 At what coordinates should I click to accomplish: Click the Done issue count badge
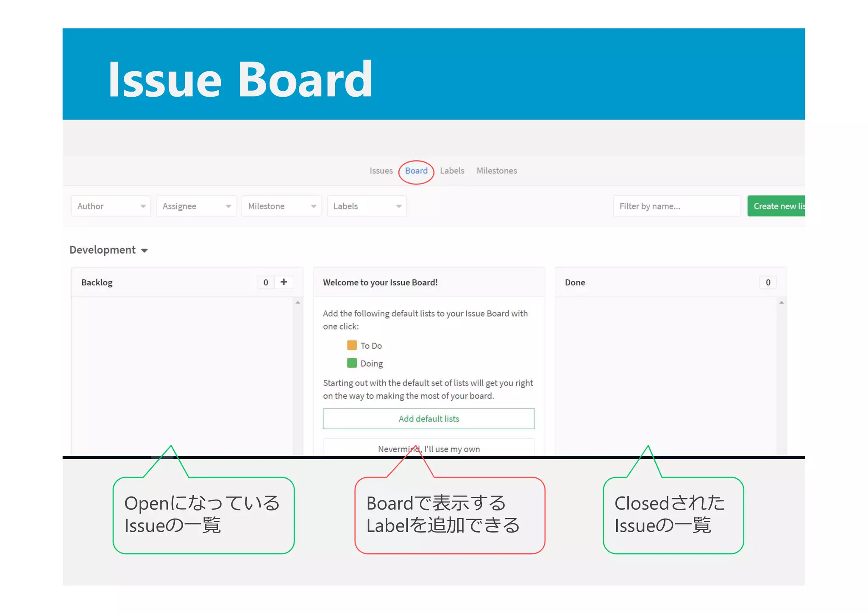tap(768, 282)
